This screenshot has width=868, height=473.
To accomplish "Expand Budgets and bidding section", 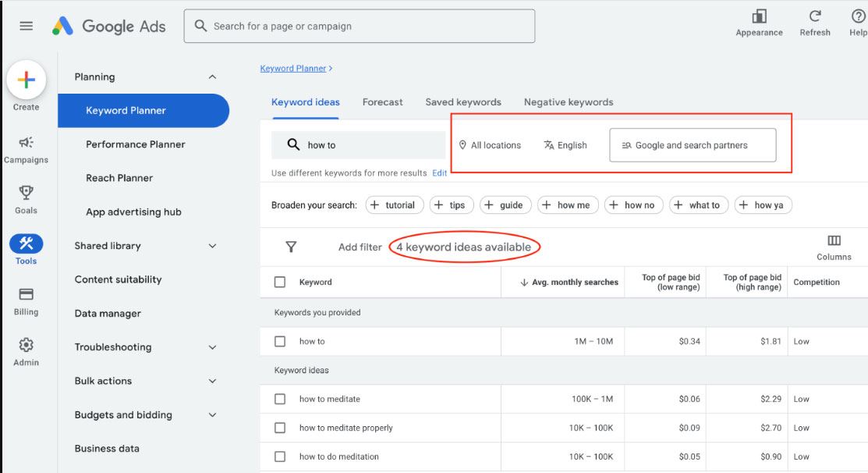I will [x=212, y=414].
